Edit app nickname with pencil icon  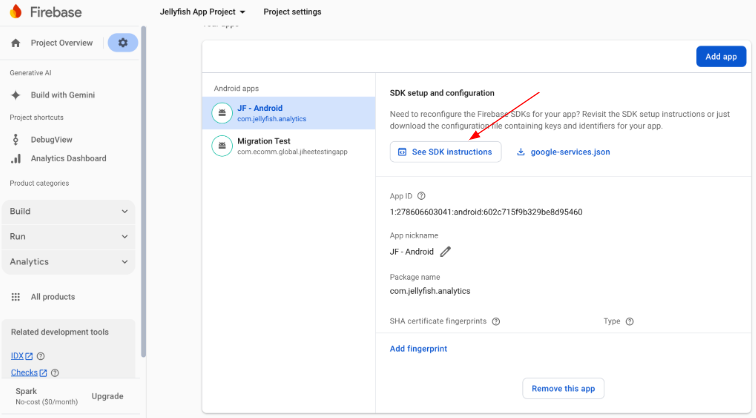click(x=446, y=252)
